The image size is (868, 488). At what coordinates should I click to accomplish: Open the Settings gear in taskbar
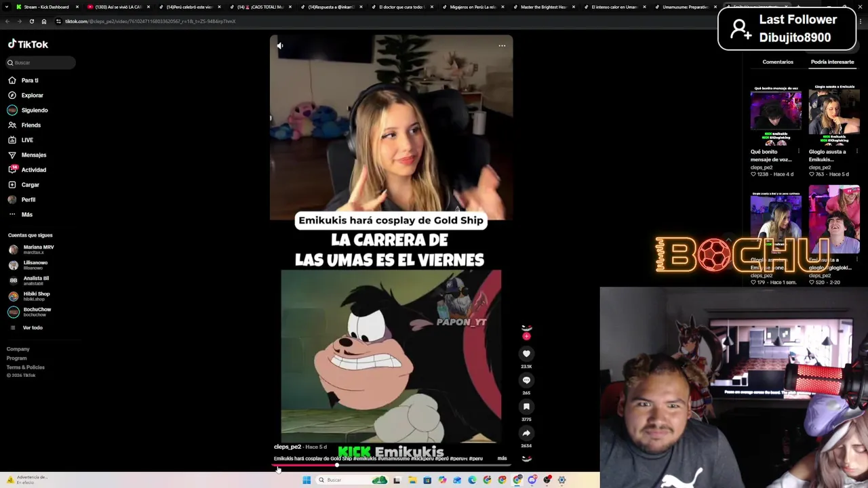(561, 480)
